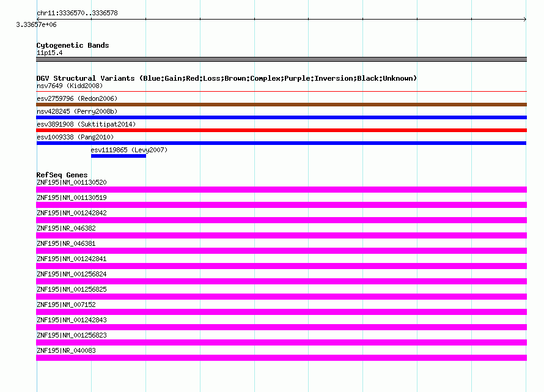Click the blue nsv428245 gain bar
The height and width of the screenshot is (392, 544).
(x=281, y=117)
